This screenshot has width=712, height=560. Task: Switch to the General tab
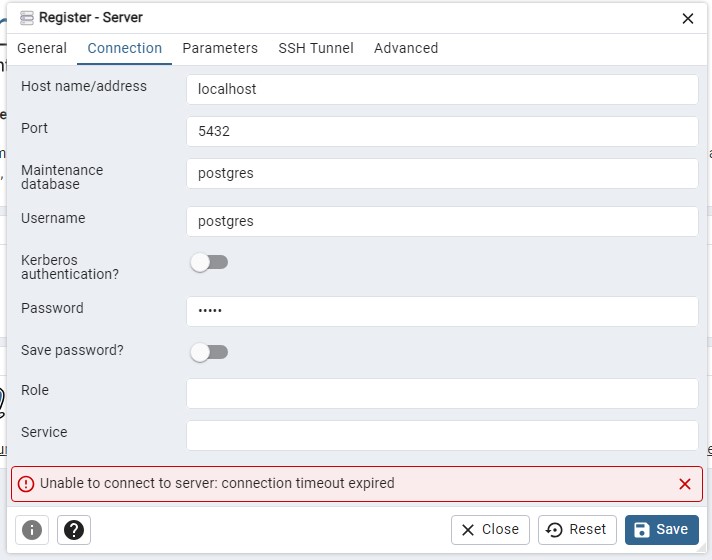42,48
